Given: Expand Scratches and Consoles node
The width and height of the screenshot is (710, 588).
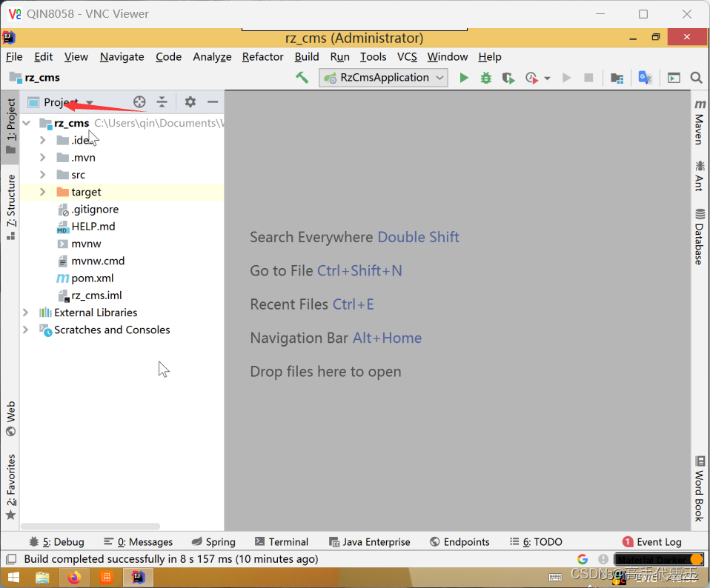Looking at the screenshot, I should 26,330.
